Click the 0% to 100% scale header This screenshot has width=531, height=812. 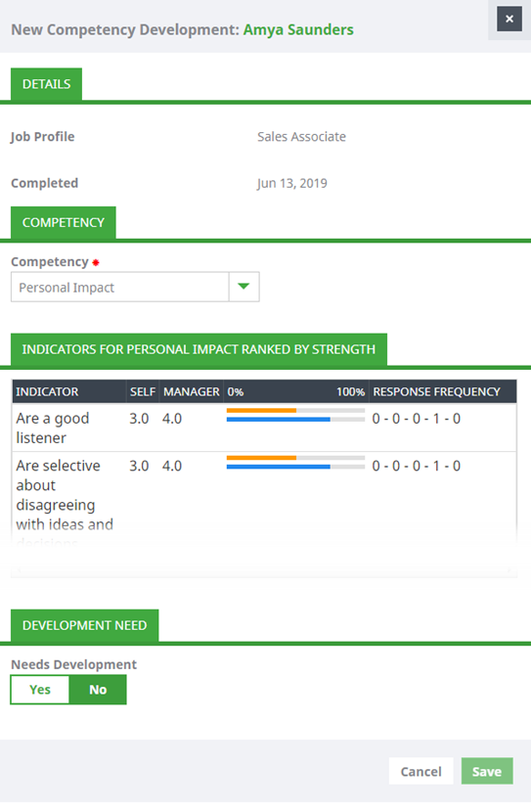[x=296, y=391]
